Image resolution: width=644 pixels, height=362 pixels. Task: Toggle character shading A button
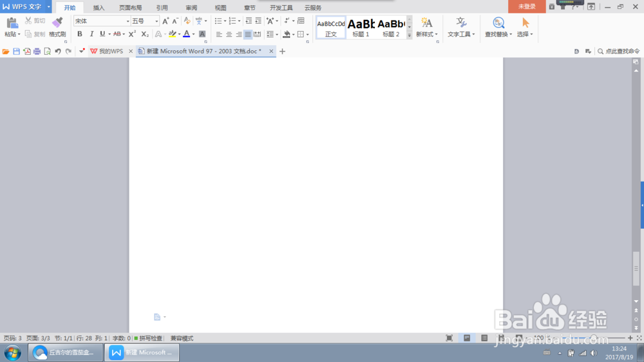pyautogui.click(x=202, y=34)
